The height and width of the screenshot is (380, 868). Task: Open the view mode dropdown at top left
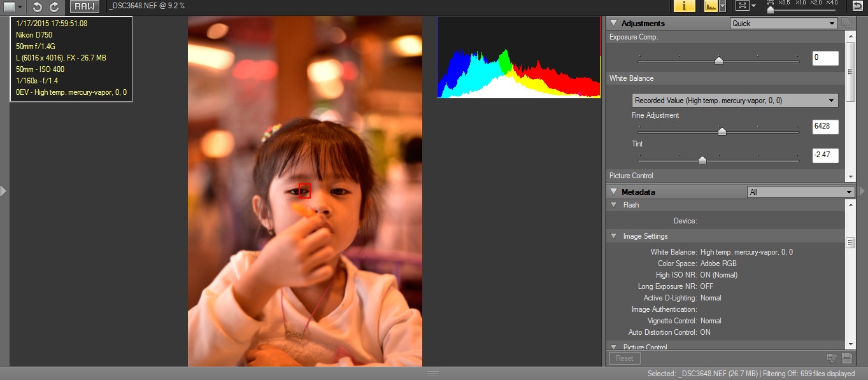pos(13,7)
